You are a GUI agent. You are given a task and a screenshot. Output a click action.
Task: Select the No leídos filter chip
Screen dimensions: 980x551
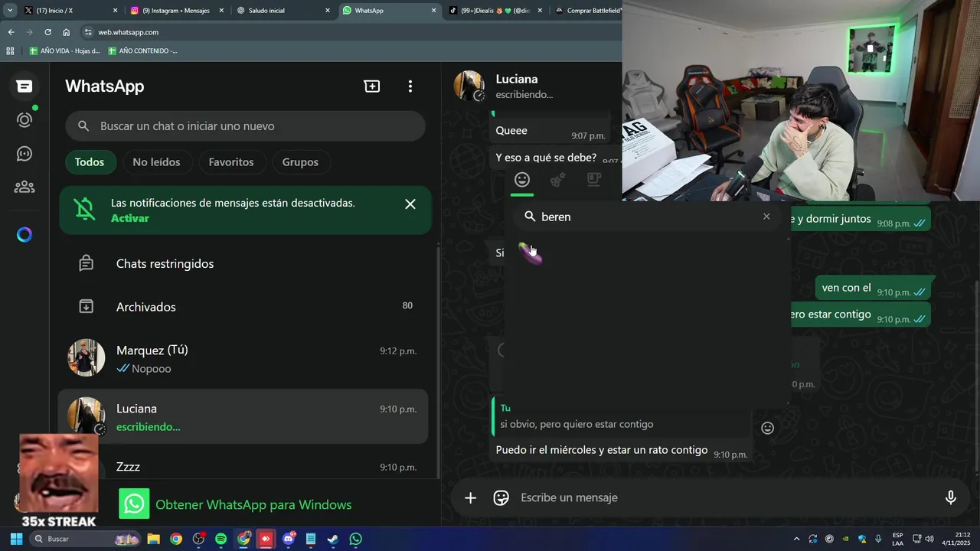[x=156, y=162]
